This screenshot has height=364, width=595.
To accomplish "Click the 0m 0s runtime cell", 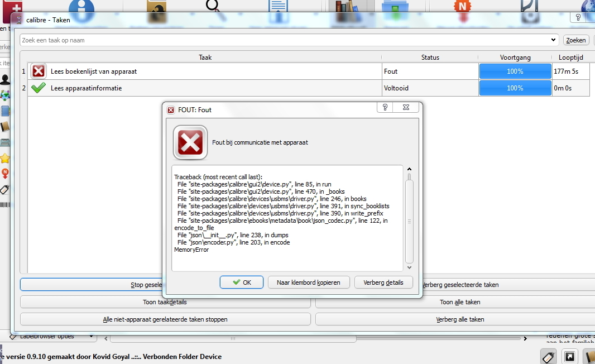I will (x=570, y=88).
